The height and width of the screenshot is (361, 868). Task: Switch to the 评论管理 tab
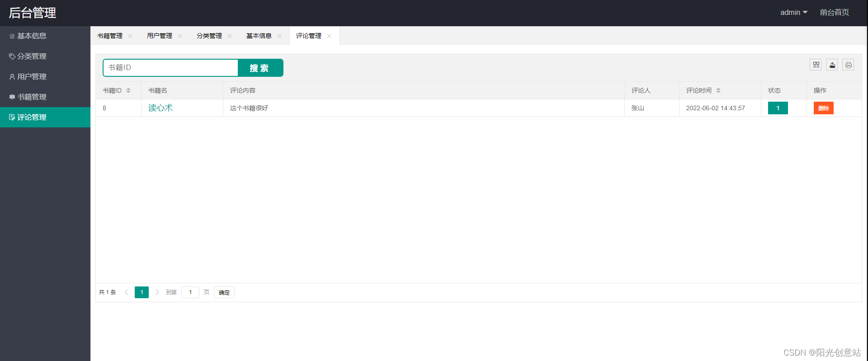pyautogui.click(x=309, y=36)
